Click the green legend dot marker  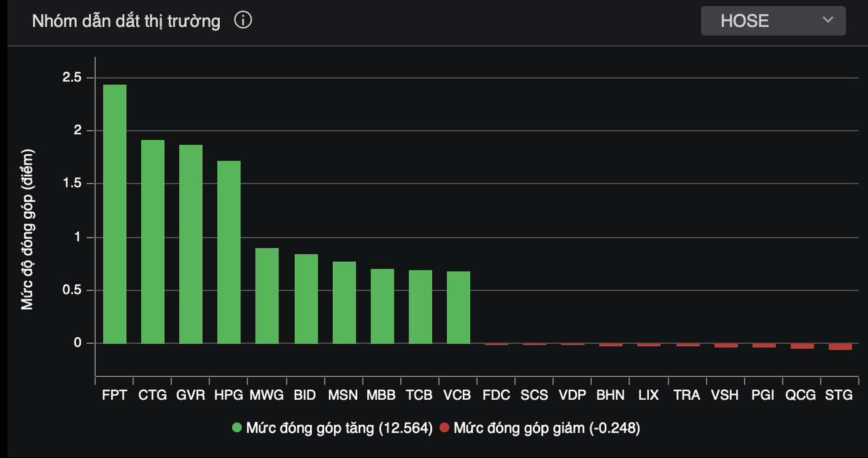pyautogui.click(x=237, y=428)
